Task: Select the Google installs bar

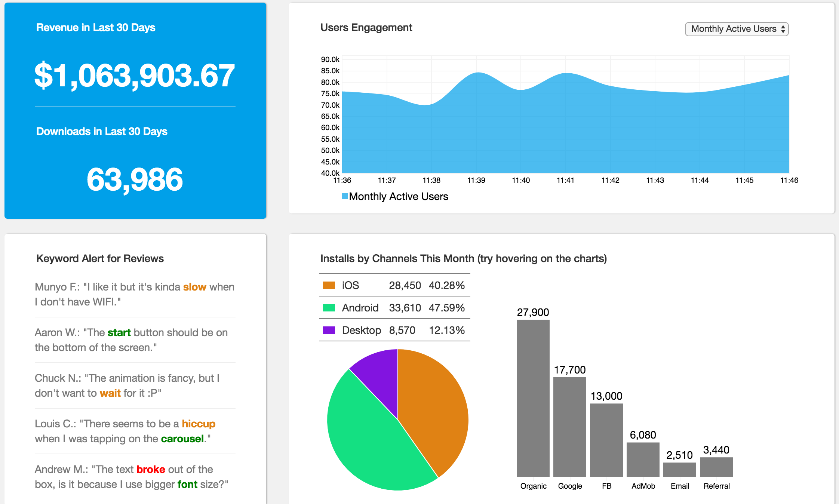Action: pos(570,427)
